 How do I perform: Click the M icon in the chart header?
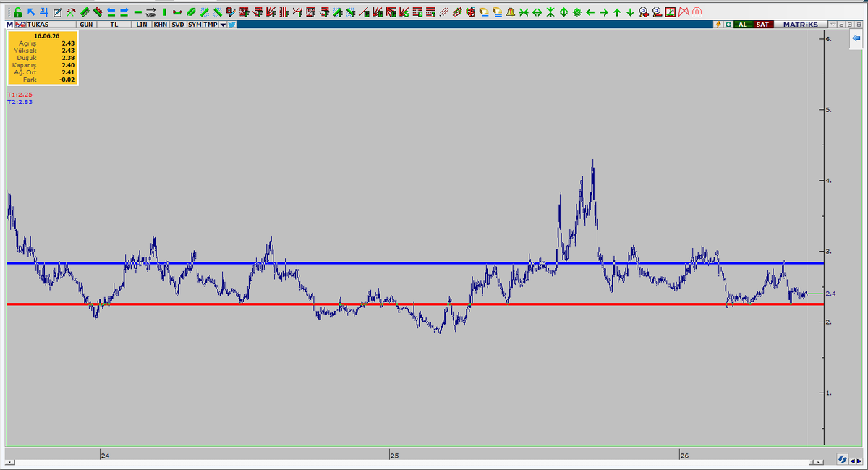click(x=9, y=25)
